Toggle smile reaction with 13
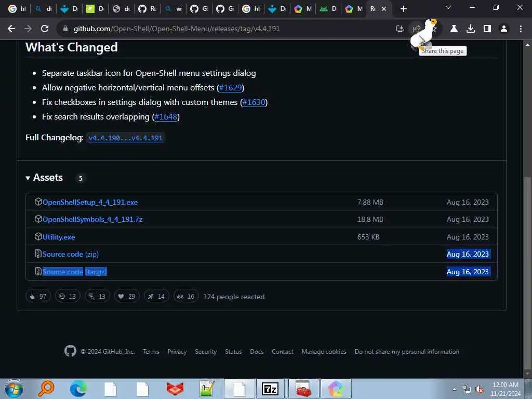 68,296
